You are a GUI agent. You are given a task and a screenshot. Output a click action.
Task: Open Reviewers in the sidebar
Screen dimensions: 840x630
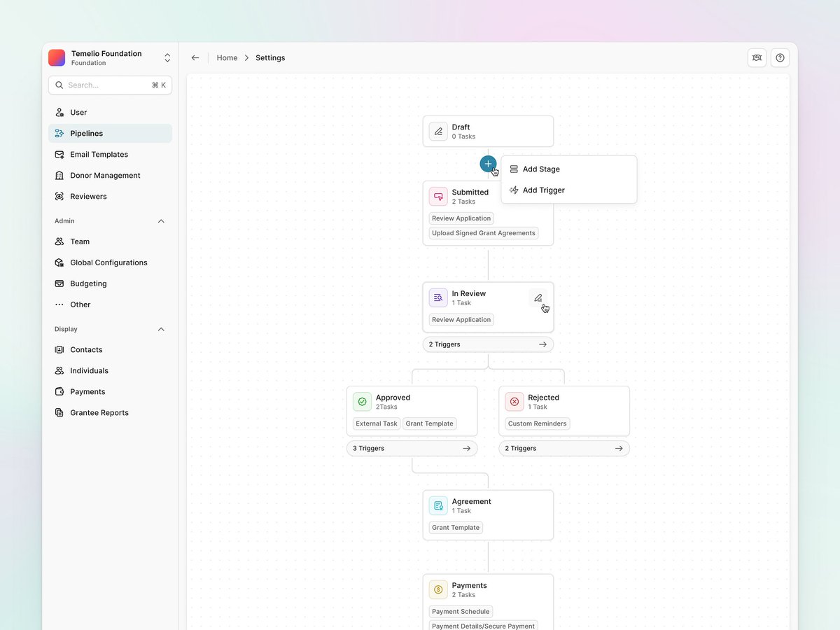110,196
